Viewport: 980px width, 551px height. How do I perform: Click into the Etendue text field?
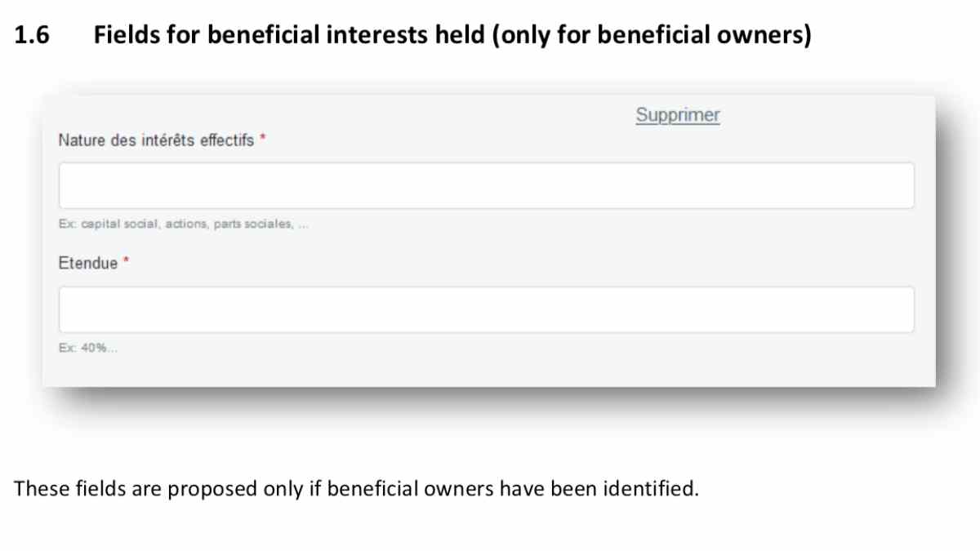click(486, 309)
